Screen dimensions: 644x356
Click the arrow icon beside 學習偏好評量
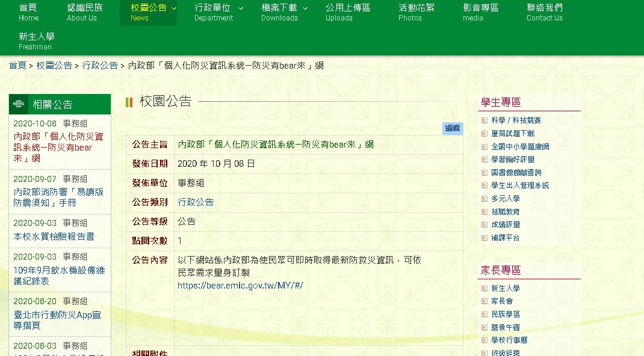pyautogui.click(x=485, y=160)
